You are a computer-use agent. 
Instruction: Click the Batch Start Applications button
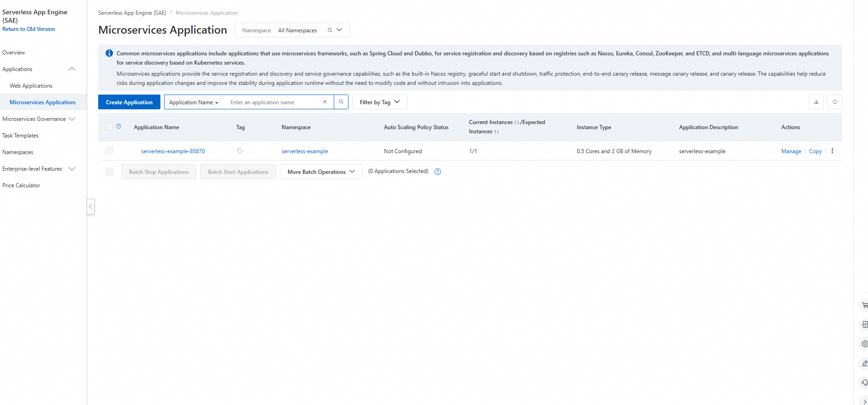[x=238, y=172]
